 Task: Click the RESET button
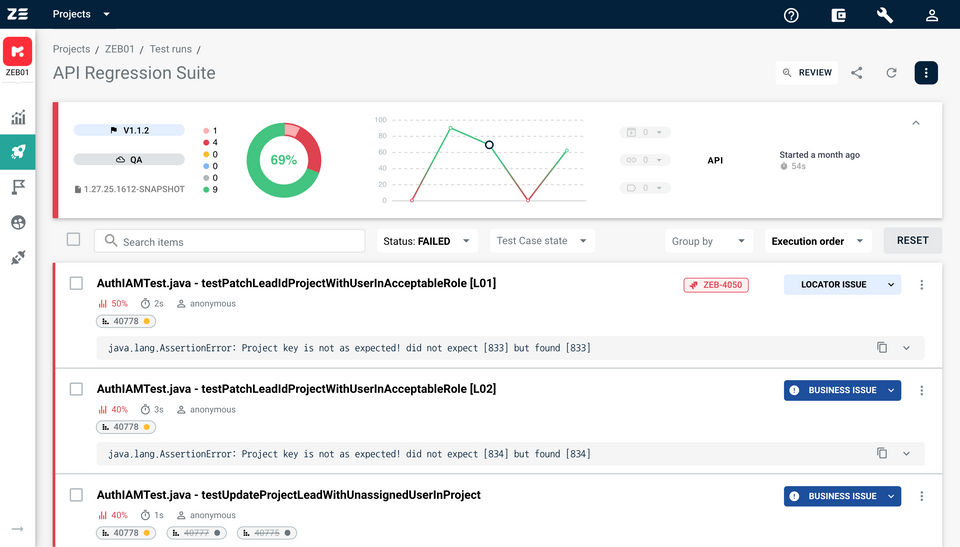[912, 241]
